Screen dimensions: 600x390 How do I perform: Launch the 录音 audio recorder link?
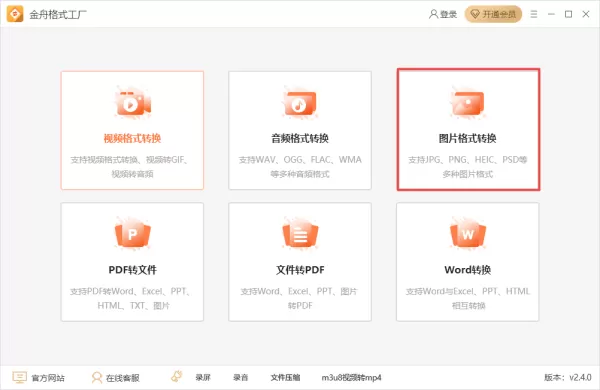tap(240, 377)
